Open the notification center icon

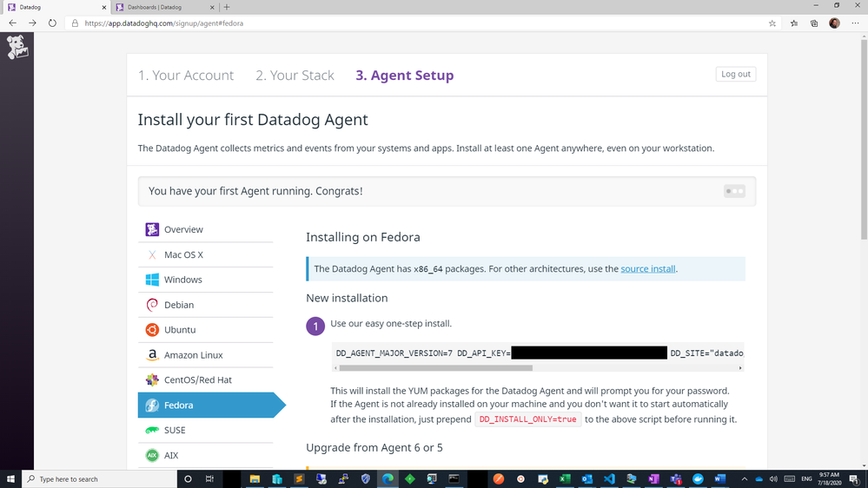tap(855, 479)
